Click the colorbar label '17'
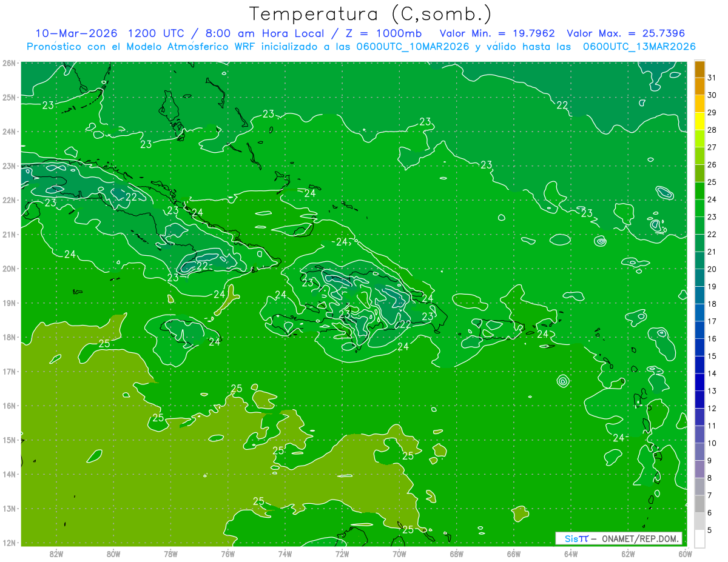This screenshot has width=728, height=562. [x=712, y=321]
